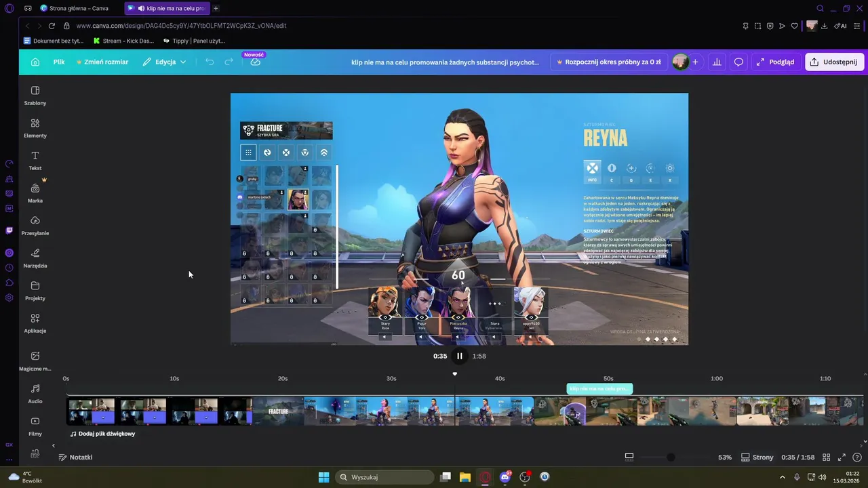Open the help question mark
Screen dimensions: 868x488
coord(857,457)
